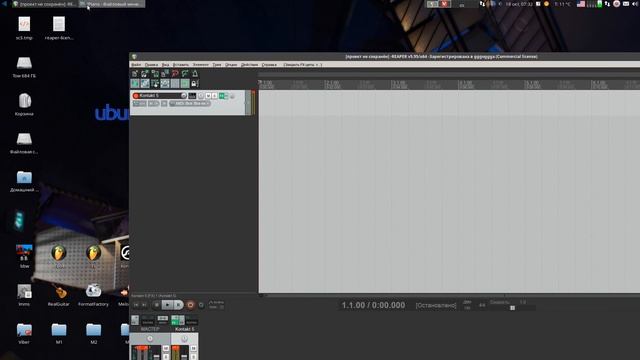Viewport: 640px width, 360px height.
Task: Open the reaper-licen... file on desktop
Action: (59, 27)
